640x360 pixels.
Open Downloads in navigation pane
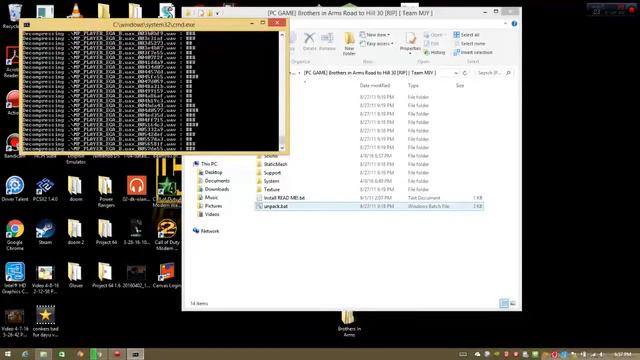216,189
